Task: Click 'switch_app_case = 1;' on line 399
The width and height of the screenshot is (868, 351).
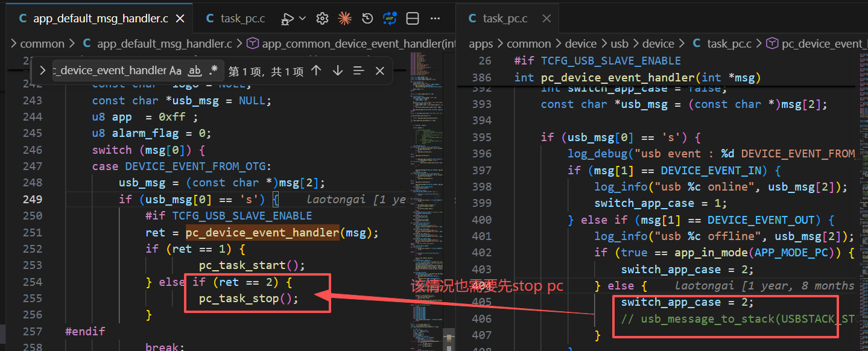Action: [661, 203]
